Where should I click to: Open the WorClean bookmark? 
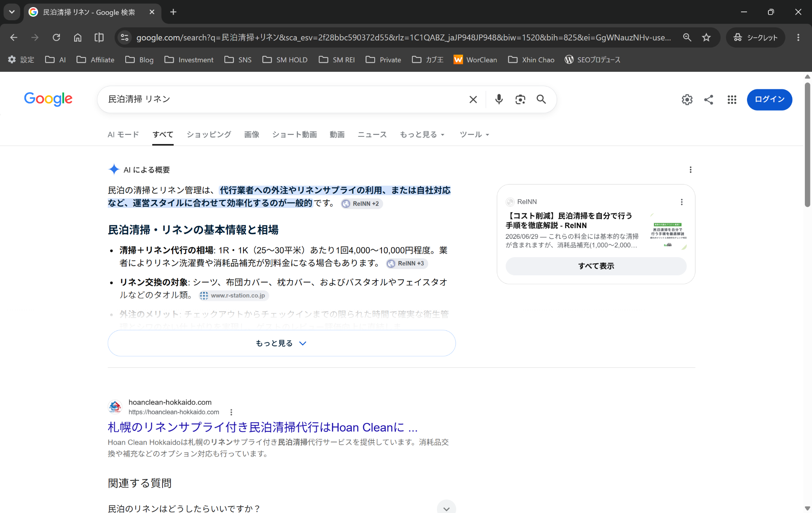click(476, 60)
